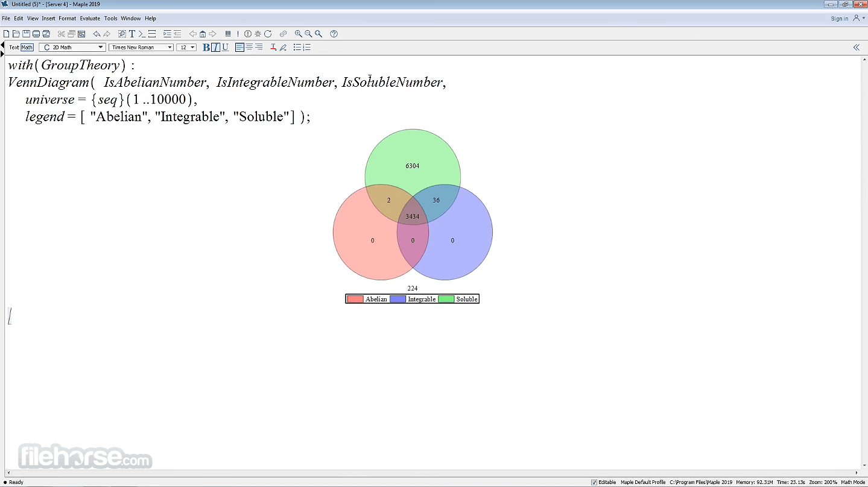Click the Restart Maple server icon
This screenshot has height=487, width=868.
coord(268,34)
